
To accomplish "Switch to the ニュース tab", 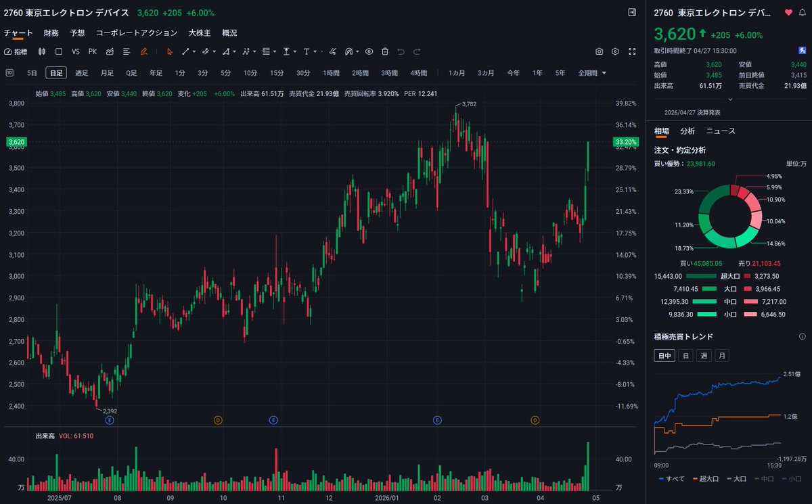I will [721, 131].
